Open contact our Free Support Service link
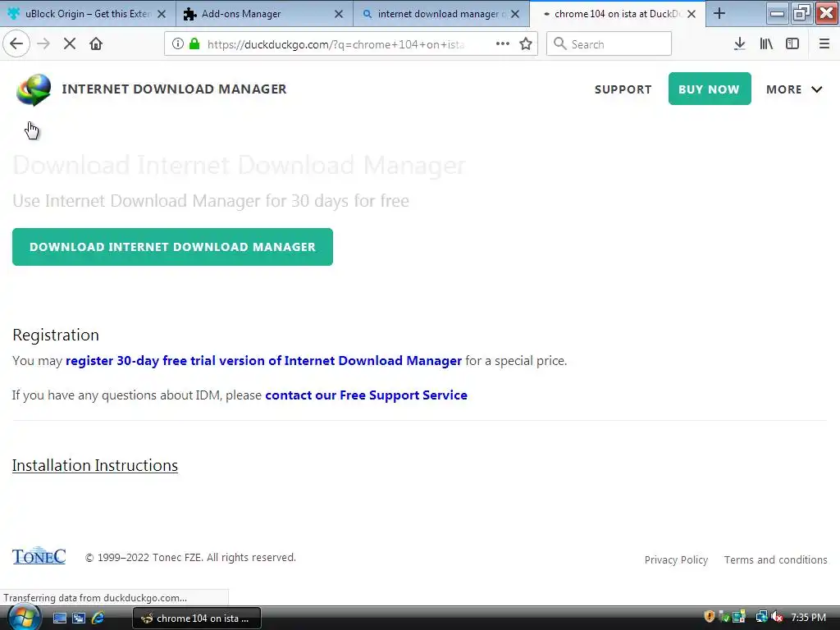840x630 pixels. pyautogui.click(x=366, y=395)
